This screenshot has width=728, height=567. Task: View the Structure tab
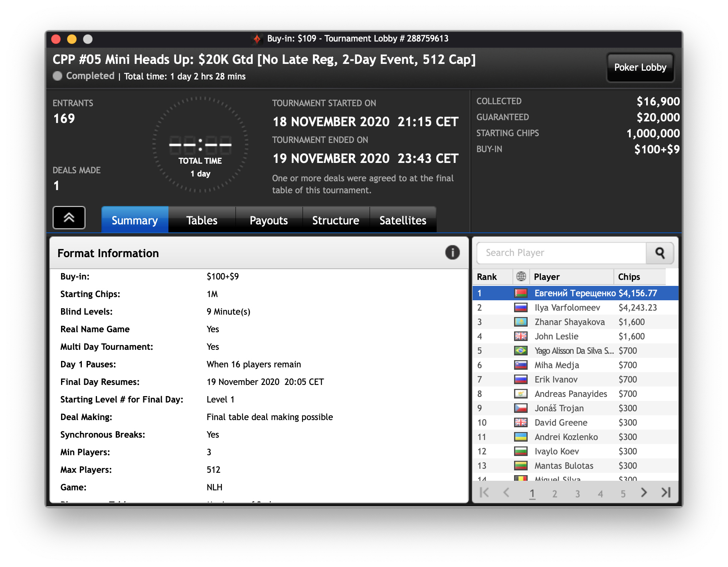(x=336, y=220)
